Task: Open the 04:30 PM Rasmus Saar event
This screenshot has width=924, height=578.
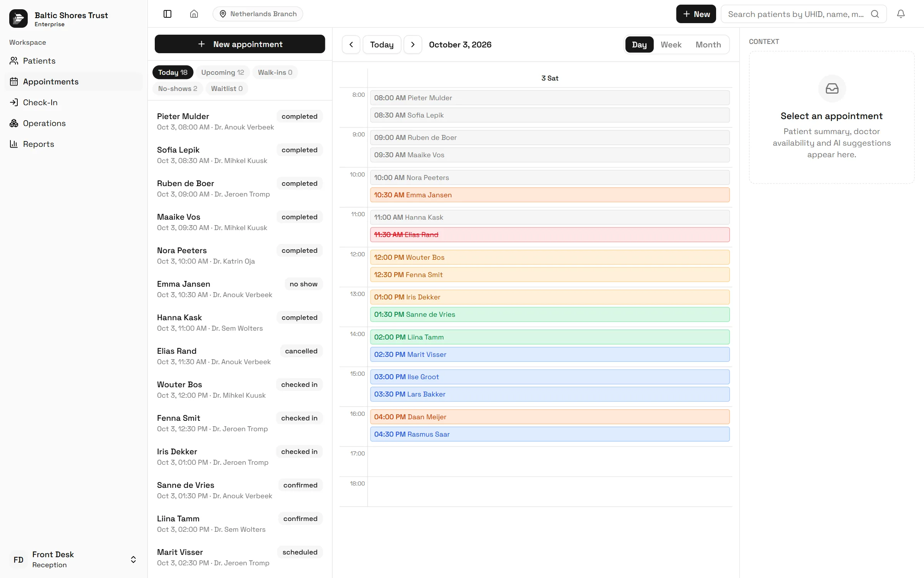Action: click(550, 434)
